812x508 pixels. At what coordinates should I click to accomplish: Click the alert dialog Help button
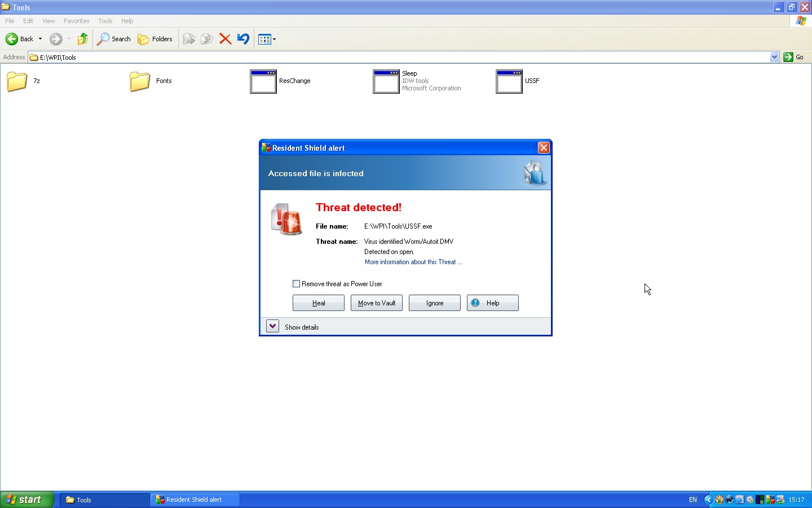pos(493,303)
